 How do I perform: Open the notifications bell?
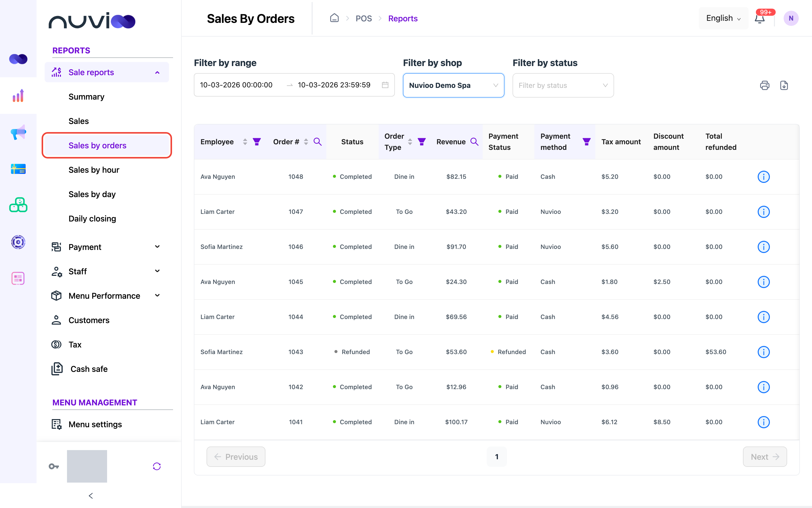click(x=760, y=18)
